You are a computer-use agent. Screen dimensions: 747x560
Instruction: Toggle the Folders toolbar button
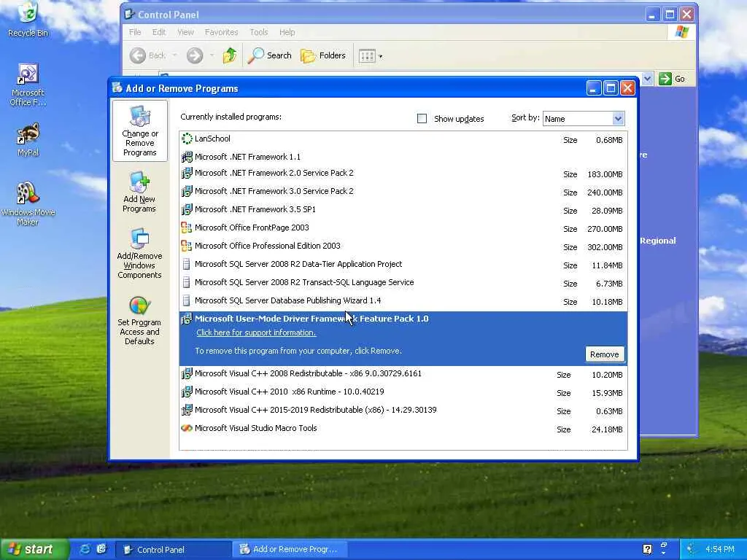[x=323, y=55]
